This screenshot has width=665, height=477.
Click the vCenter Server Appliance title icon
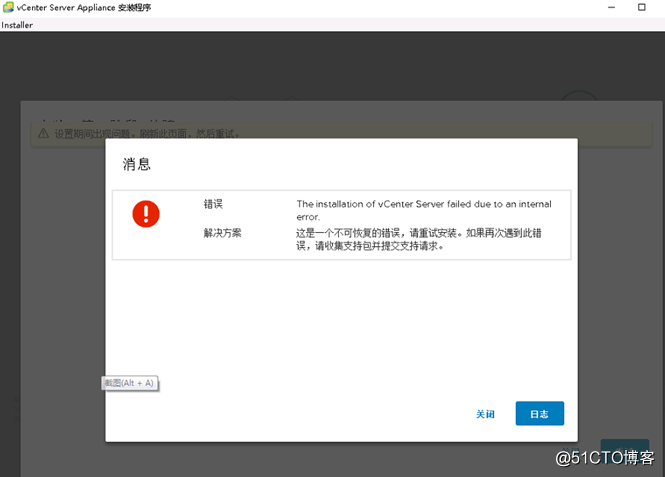coord(8,7)
